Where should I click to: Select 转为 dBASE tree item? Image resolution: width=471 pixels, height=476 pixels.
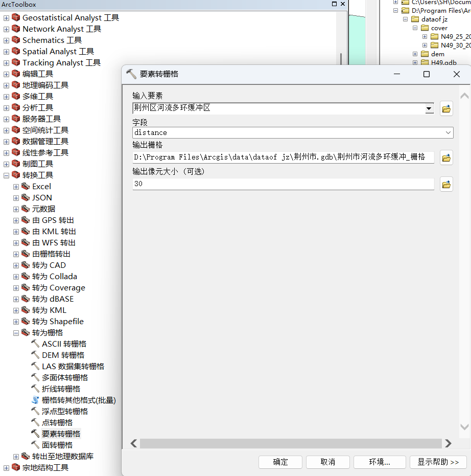coord(53,299)
